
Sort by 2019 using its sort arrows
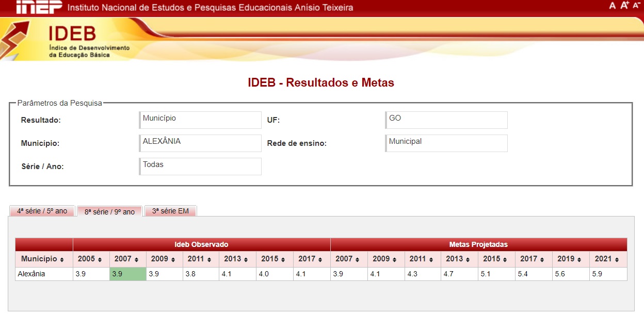point(579,259)
